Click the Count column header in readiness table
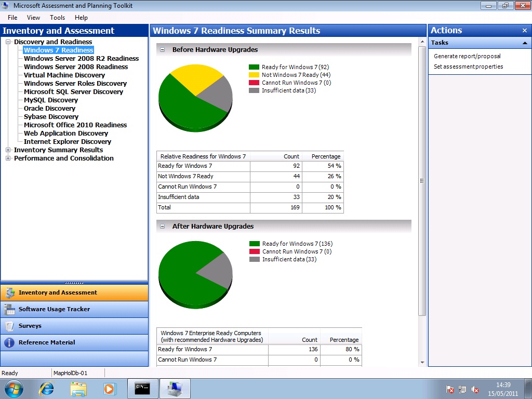The width and height of the screenshot is (532, 399). pyautogui.click(x=276, y=156)
